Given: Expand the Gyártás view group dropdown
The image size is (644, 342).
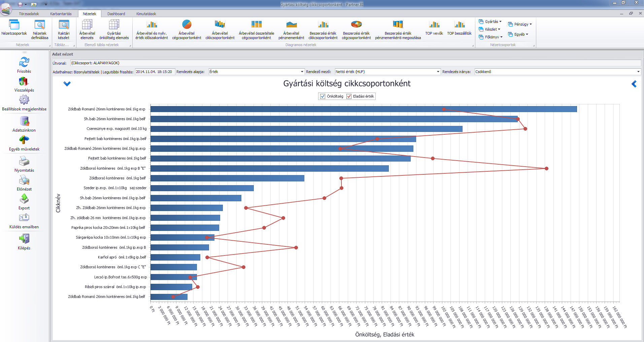Looking at the screenshot, I should pyautogui.click(x=490, y=22).
